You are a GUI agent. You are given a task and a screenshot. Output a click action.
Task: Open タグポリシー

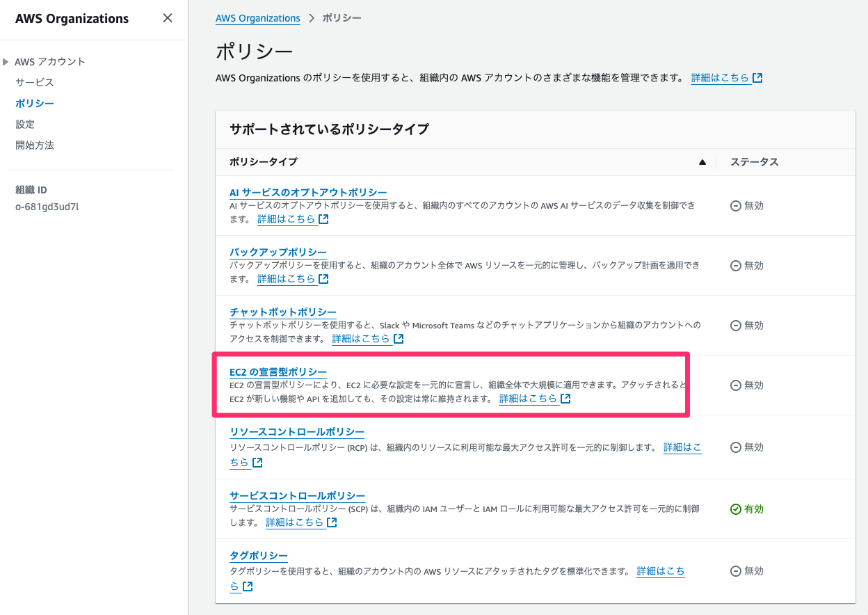pyautogui.click(x=259, y=555)
